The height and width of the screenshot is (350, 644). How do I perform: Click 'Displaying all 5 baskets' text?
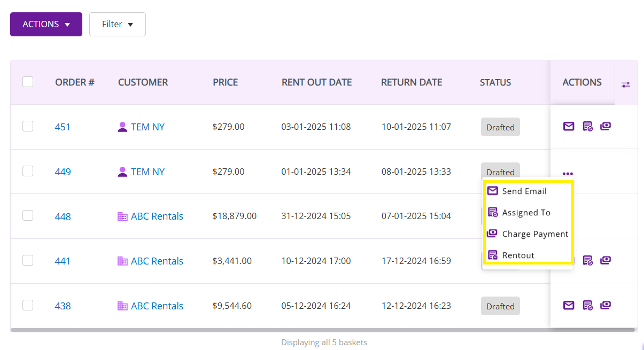click(x=324, y=342)
